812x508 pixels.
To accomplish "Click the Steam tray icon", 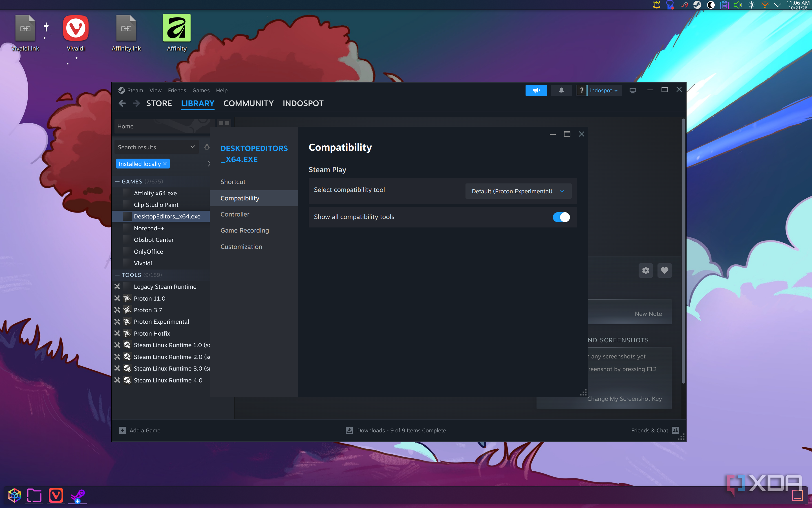I will pos(697,5).
